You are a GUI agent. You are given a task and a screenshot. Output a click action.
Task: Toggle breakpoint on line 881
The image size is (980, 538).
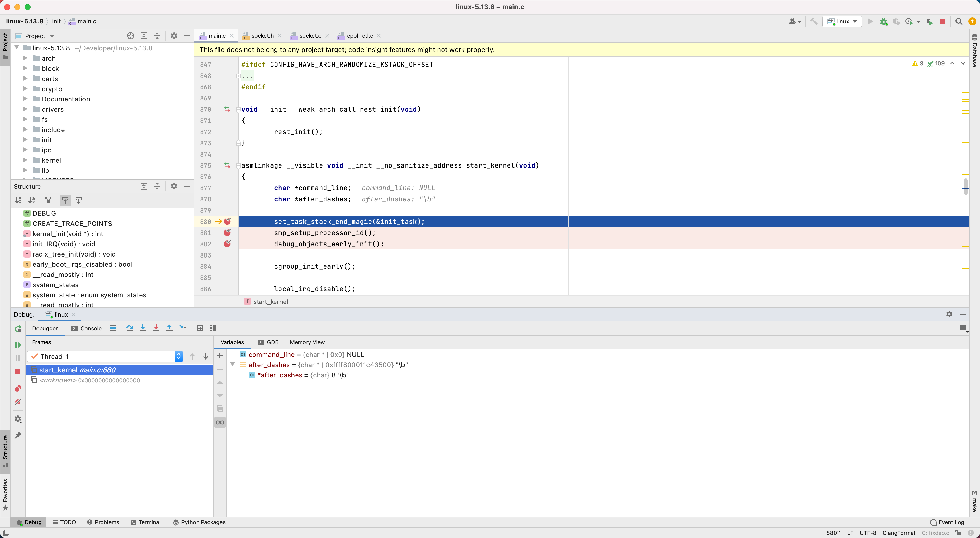coord(227,232)
